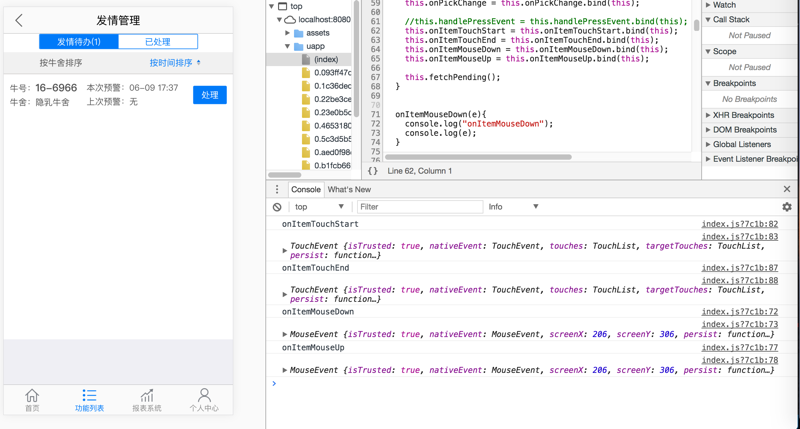The height and width of the screenshot is (429, 800).
Task: Click the blue 处理 button
Action: point(209,95)
